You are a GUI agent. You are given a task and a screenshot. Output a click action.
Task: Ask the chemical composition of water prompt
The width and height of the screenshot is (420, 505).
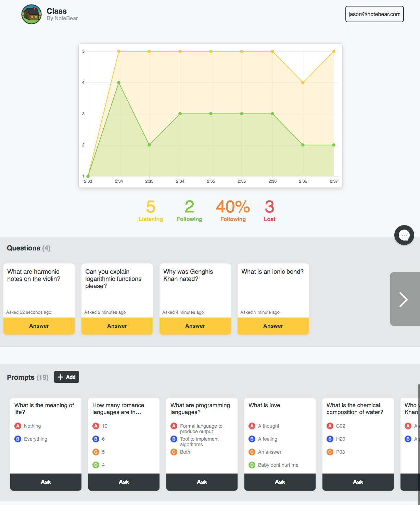[358, 482]
